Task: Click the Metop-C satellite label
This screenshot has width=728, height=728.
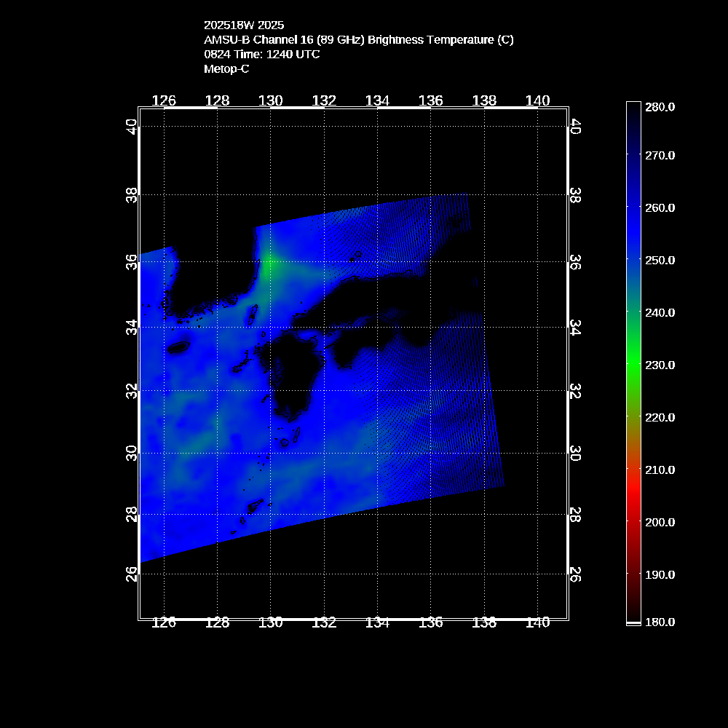Action: pos(226,69)
